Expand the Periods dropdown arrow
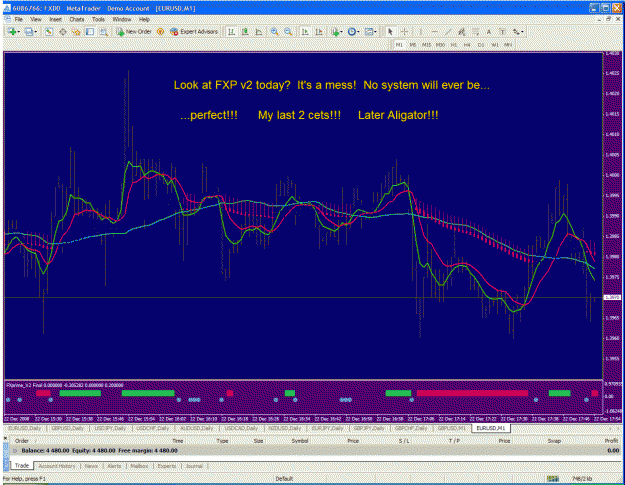This screenshot has height=485, width=625. click(359, 32)
